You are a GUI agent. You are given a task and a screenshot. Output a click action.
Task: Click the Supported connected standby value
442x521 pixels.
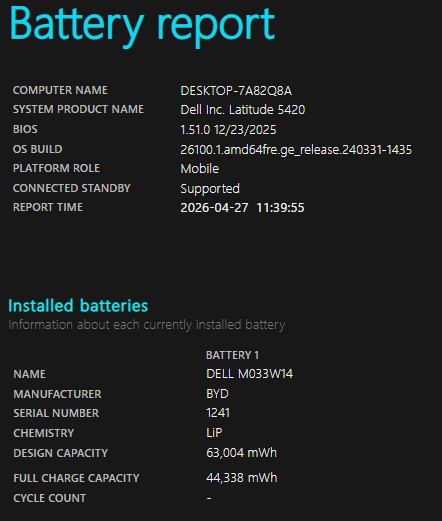coord(210,189)
